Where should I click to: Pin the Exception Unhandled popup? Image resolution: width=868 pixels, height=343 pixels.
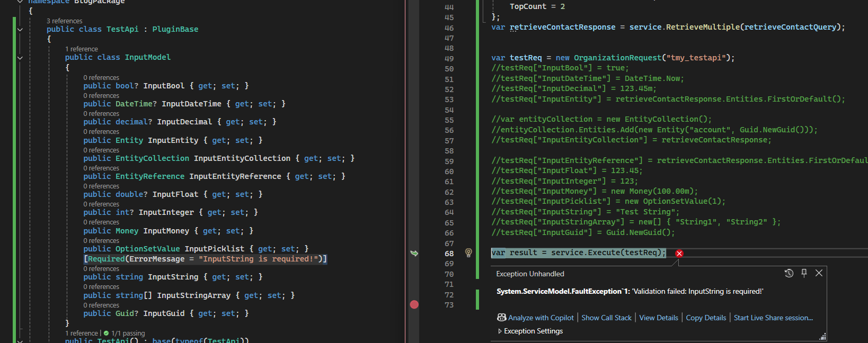point(804,273)
